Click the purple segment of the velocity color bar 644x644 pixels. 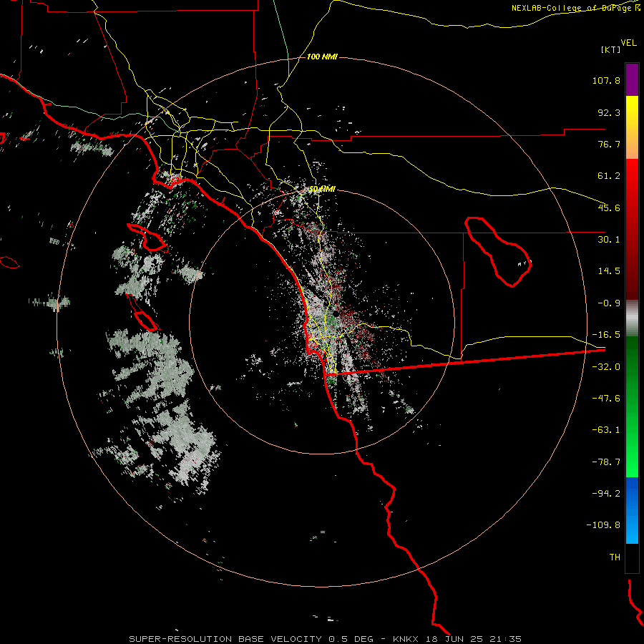point(632,79)
